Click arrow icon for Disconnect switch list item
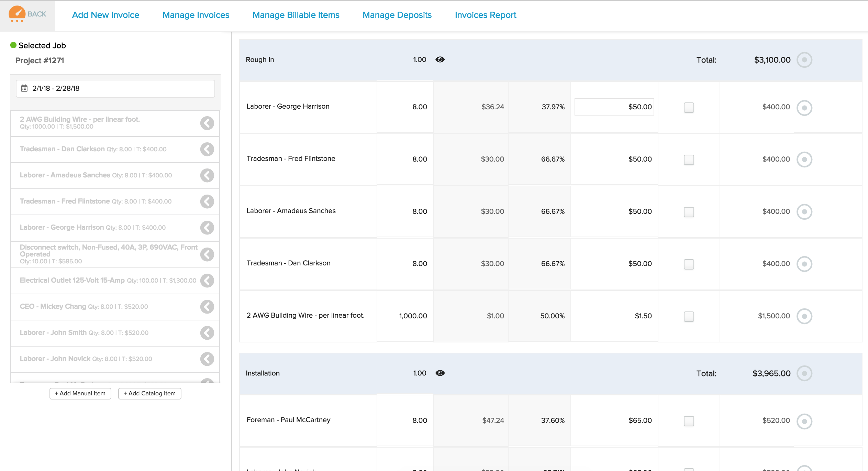 click(x=207, y=254)
